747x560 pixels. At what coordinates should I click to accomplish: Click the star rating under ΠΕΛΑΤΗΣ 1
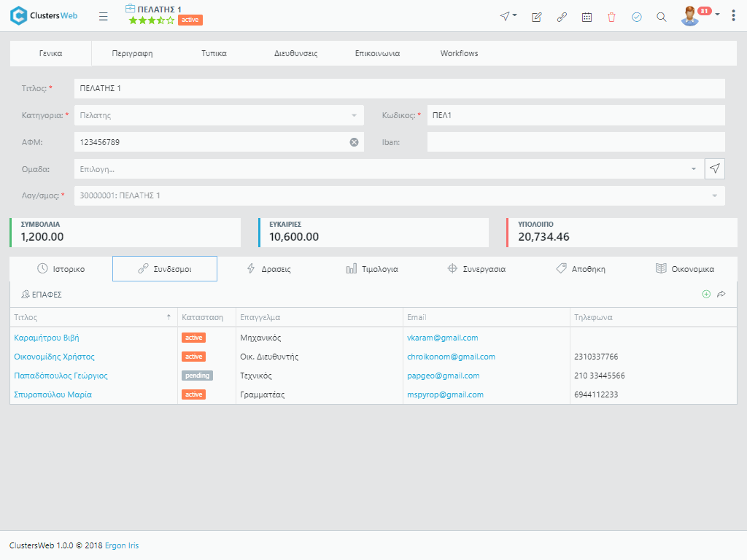(x=152, y=20)
